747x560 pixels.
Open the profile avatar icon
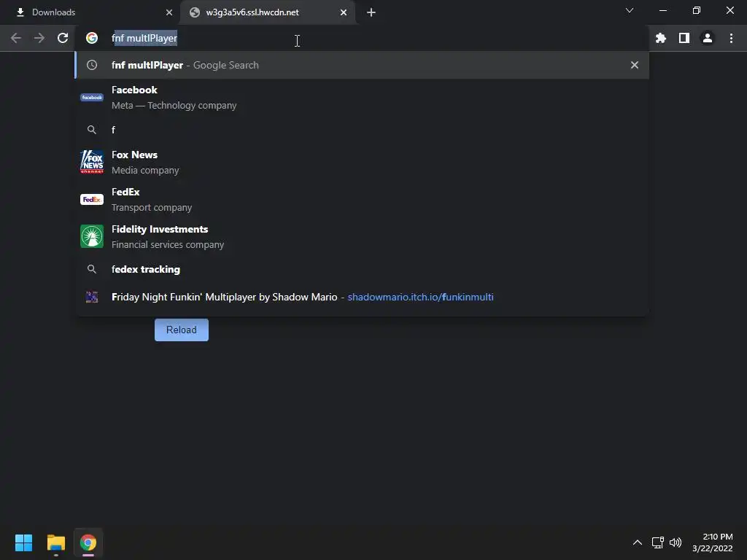[708, 38]
